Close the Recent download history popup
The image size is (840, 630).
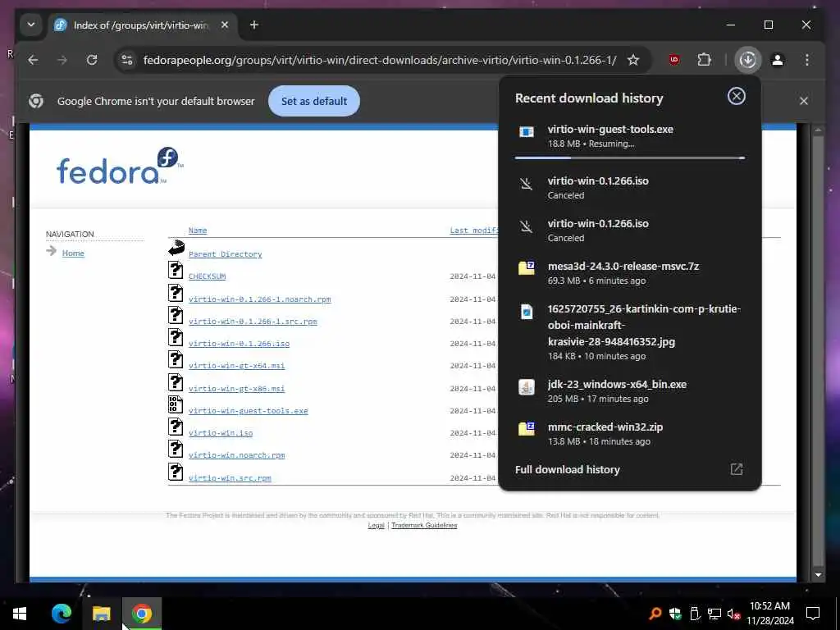[737, 97]
